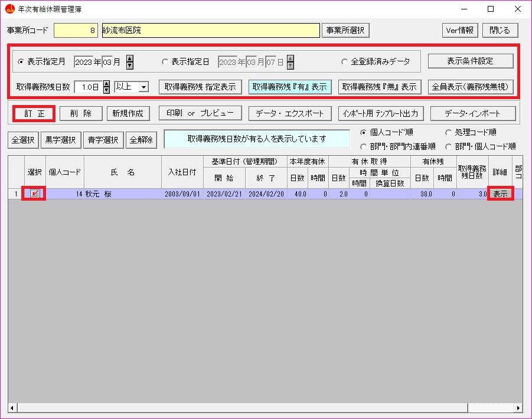Click the 詳細 column header
This screenshot has height=419, width=532.
point(500,172)
